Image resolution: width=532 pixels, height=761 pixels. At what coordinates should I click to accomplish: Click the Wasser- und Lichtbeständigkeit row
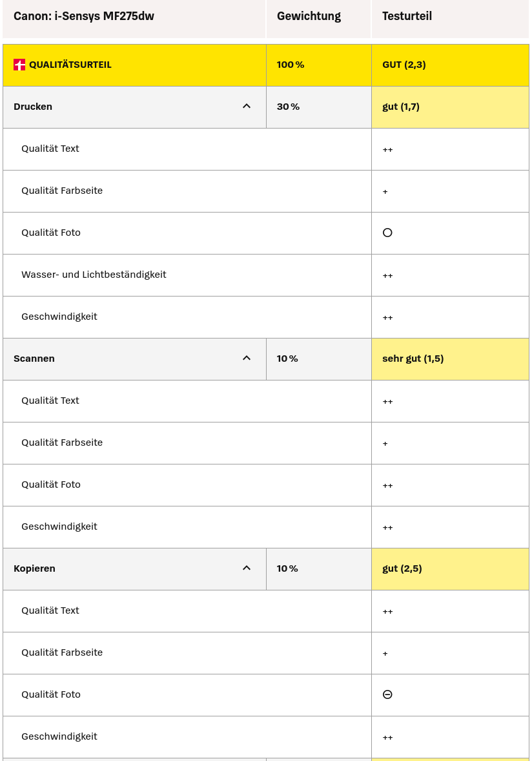94,275
